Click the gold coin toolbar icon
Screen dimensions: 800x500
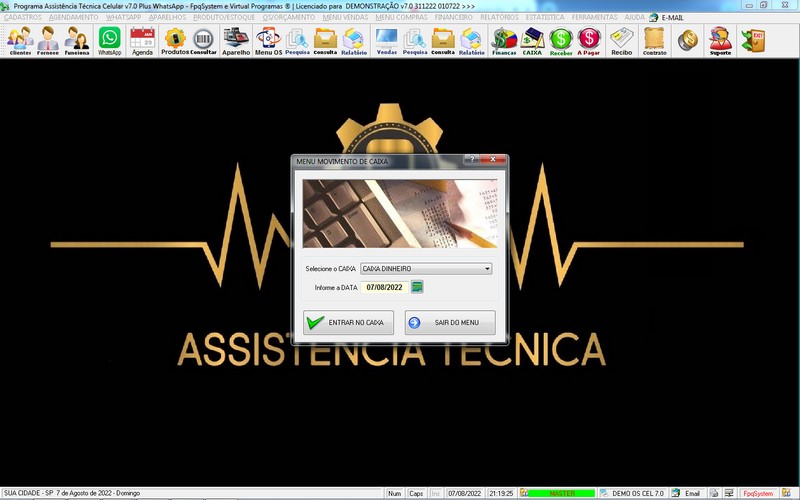pos(688,40)
